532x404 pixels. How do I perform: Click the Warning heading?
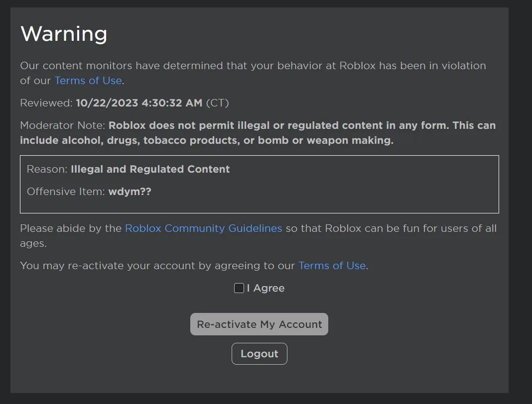click(64, 34)
